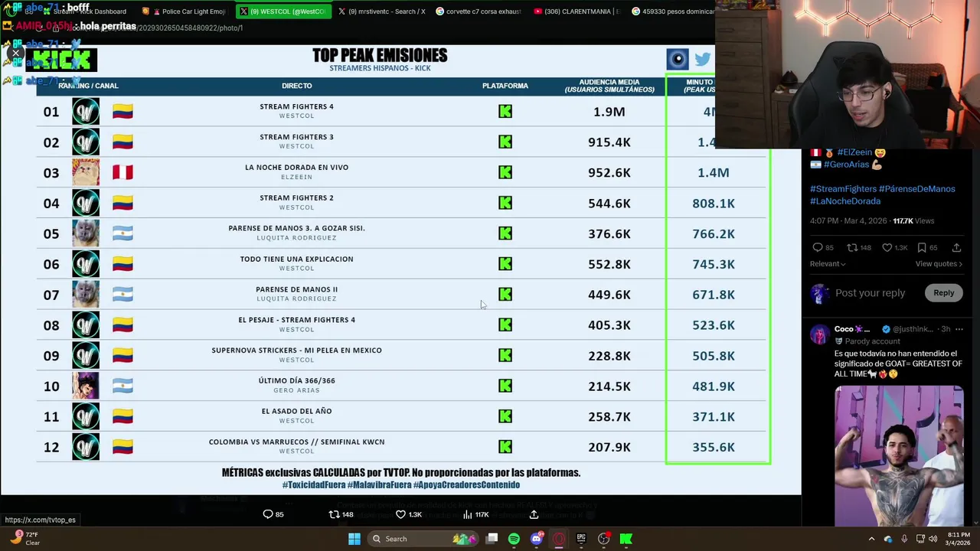Click the Reply button

click(x=943, y=293)
